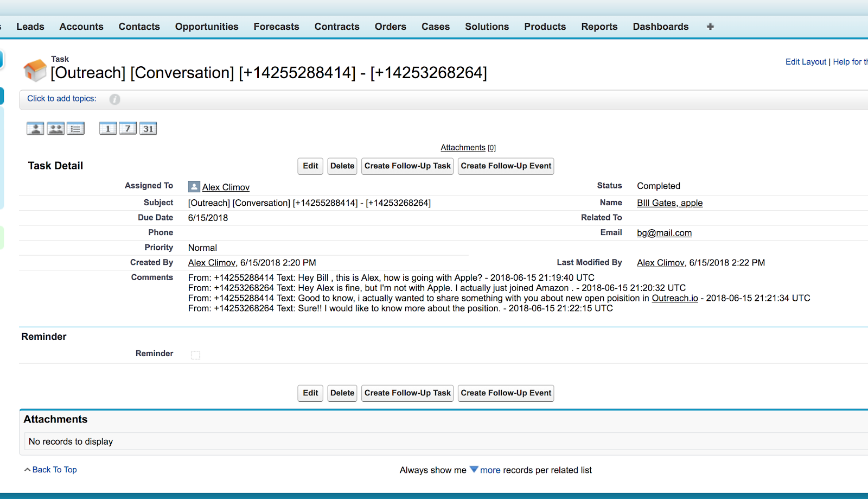
Task: Open the Dashboards tab
Action: click(x=661, y=27)
